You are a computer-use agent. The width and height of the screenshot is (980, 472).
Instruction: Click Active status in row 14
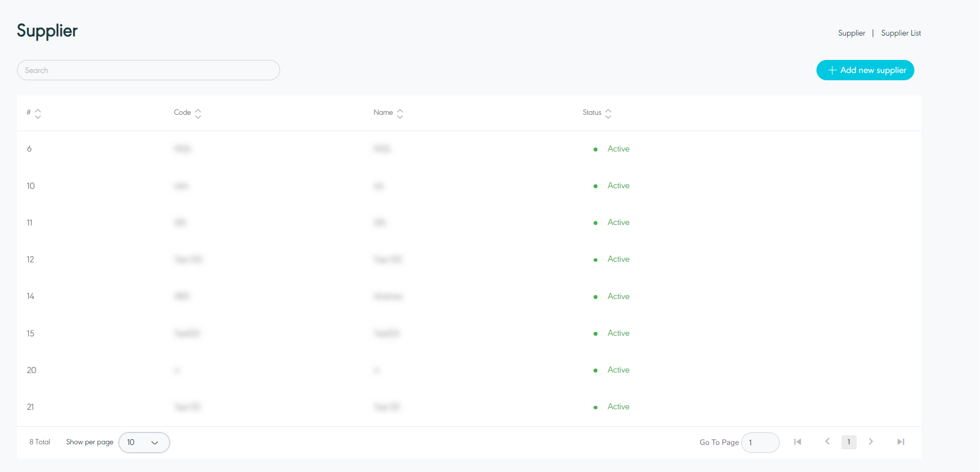(x=618, y=297)
